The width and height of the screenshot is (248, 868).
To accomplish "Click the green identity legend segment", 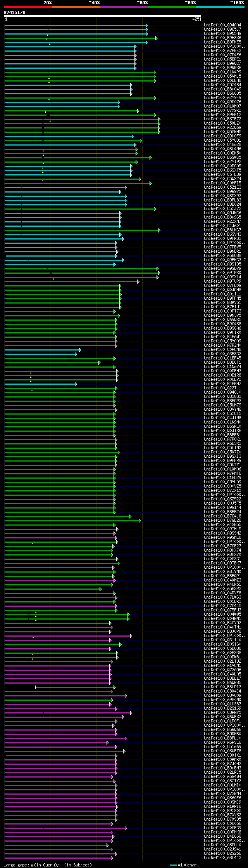I will pos(172,7).
